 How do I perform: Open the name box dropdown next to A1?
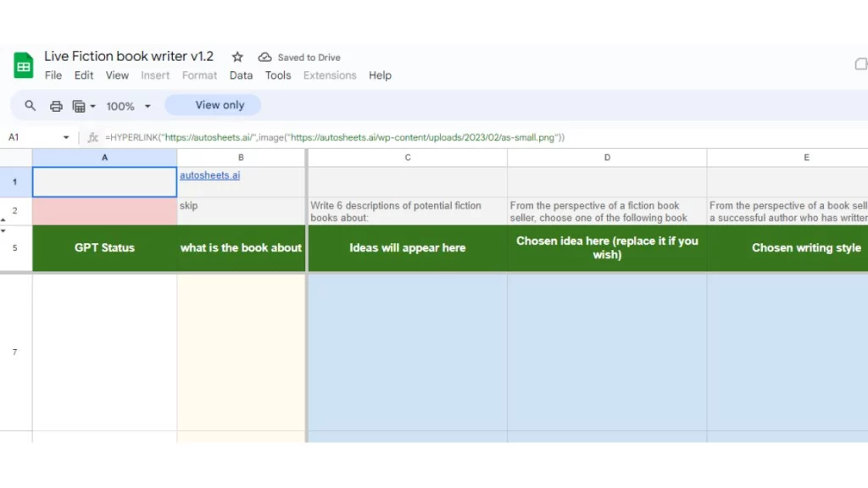(x=66, y=136)
